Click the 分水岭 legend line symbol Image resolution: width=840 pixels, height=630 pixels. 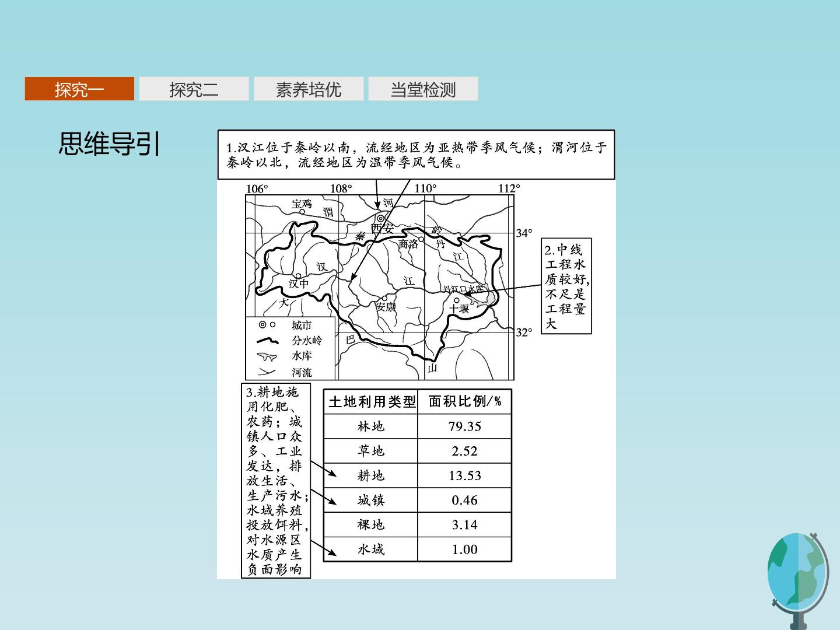pos(268,340)
